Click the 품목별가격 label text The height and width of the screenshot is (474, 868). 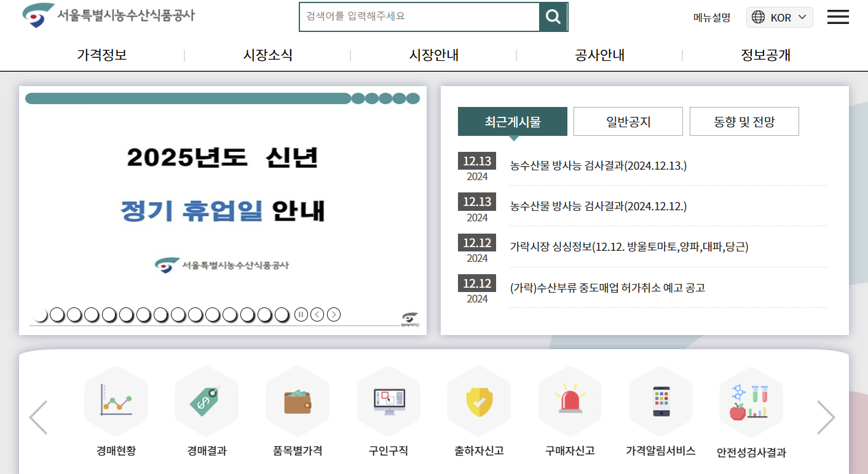pyautogui.click(x=298, y=451)
